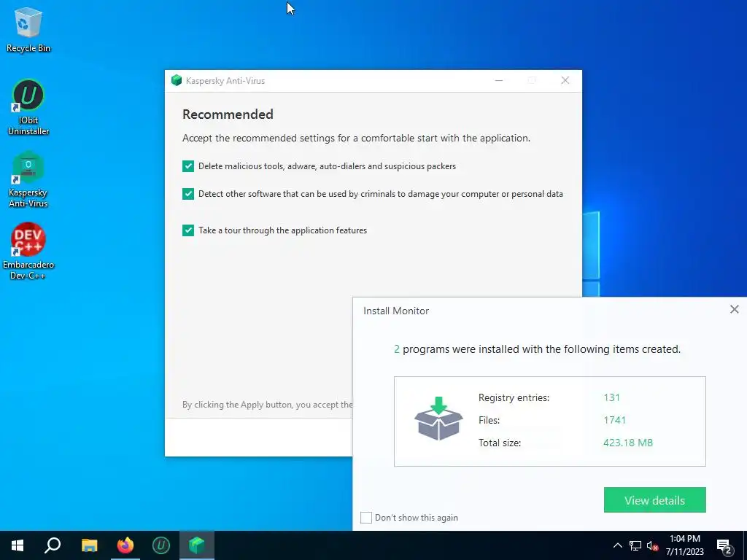Image resolution: width=747 pixels, height=560 pixels.
Task: Open taskbar Search magnifier
Action: coord(53,545)
